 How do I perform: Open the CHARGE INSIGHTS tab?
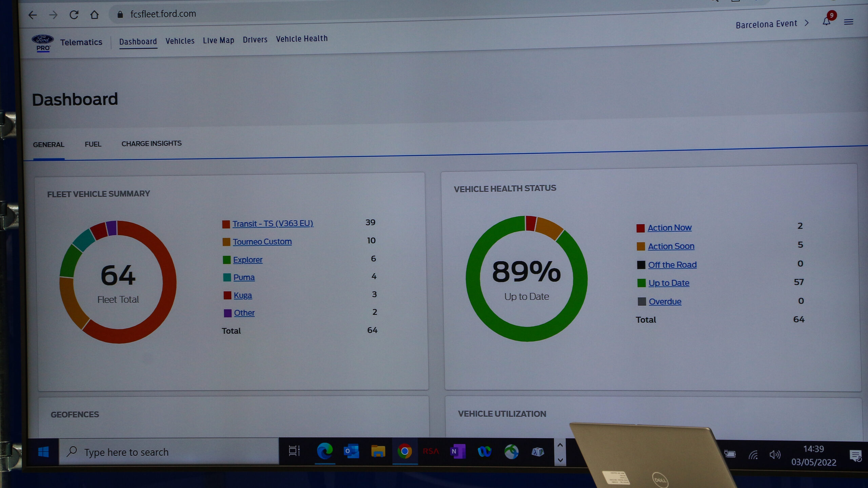(151, 144)
